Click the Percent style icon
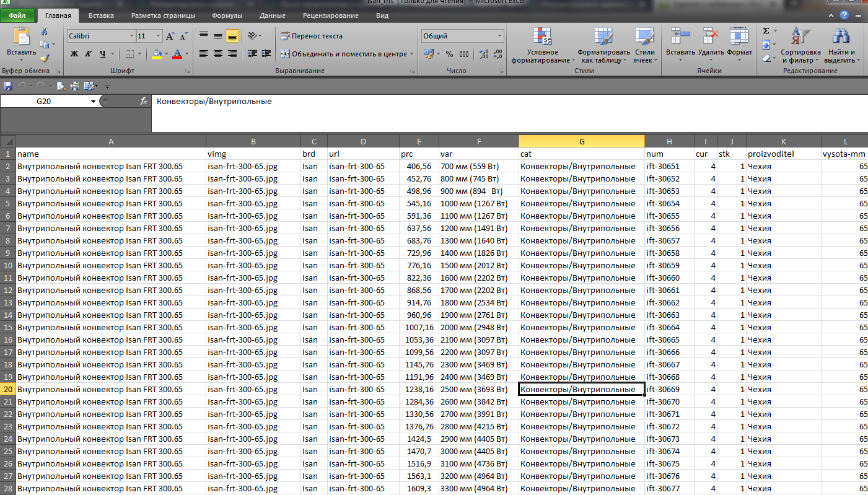Viewport: 868px width, 495px height. point(449,54)
